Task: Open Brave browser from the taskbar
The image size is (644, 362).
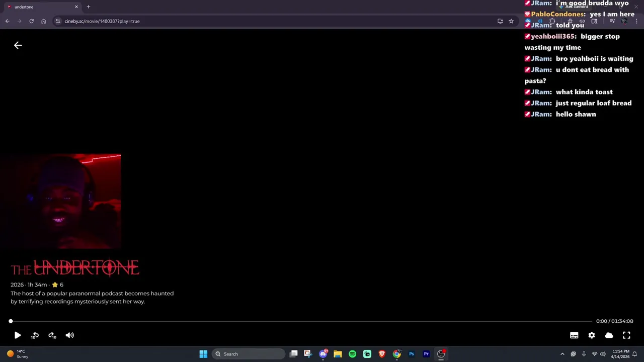Action: (382, 354)
